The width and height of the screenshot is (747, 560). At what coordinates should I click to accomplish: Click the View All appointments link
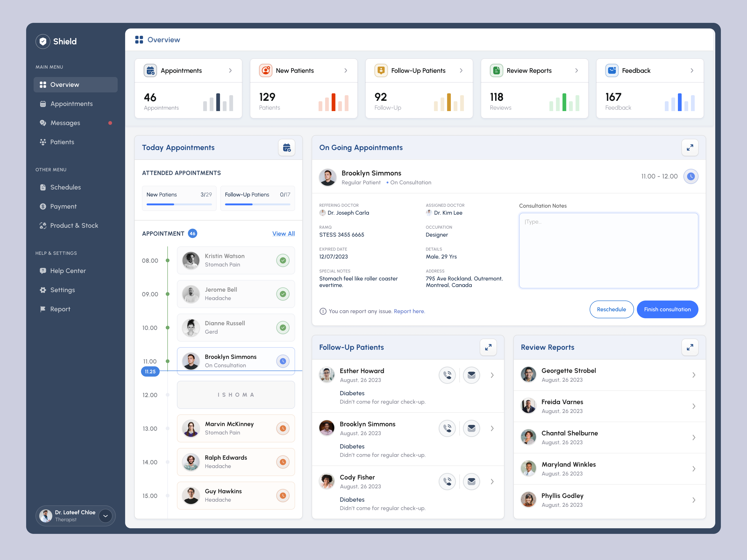tap(283, 234)
